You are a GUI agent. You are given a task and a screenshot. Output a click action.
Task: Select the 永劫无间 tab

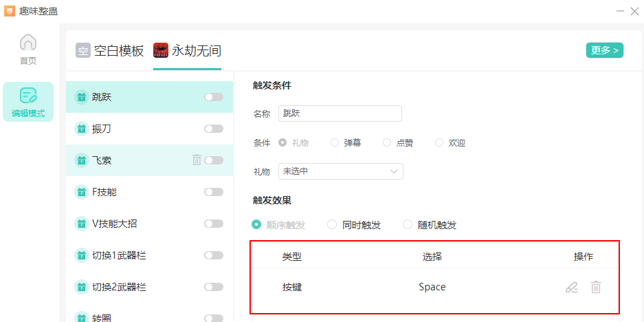196,51
